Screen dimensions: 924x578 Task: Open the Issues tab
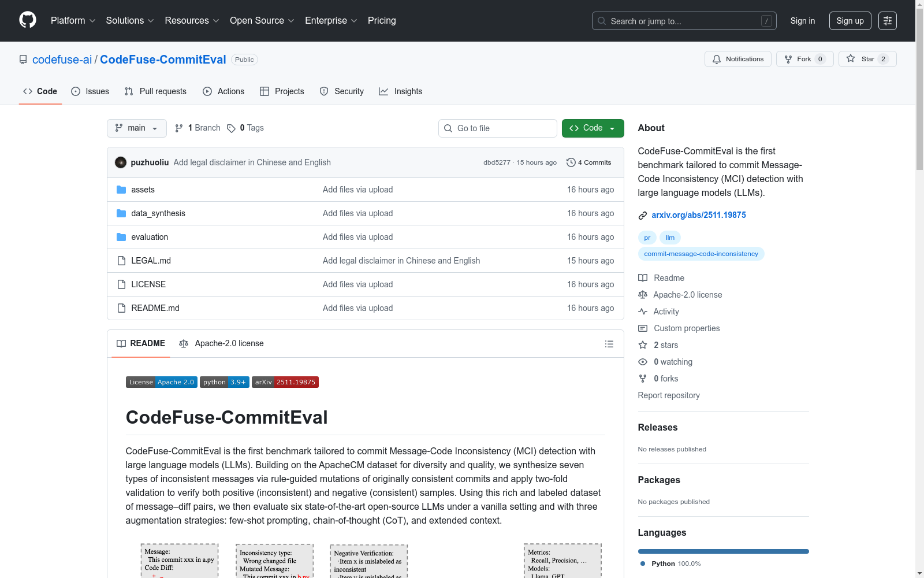click(90, 91)
